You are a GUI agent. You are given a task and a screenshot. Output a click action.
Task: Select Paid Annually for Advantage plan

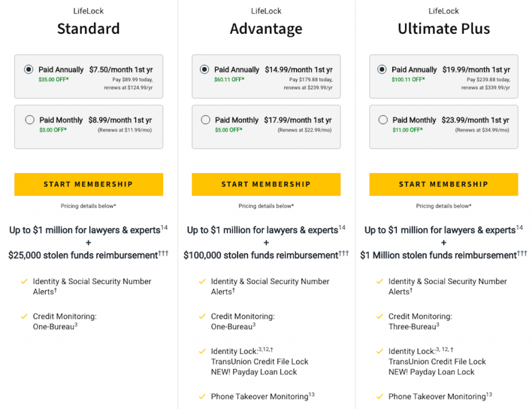pos(204,70)
